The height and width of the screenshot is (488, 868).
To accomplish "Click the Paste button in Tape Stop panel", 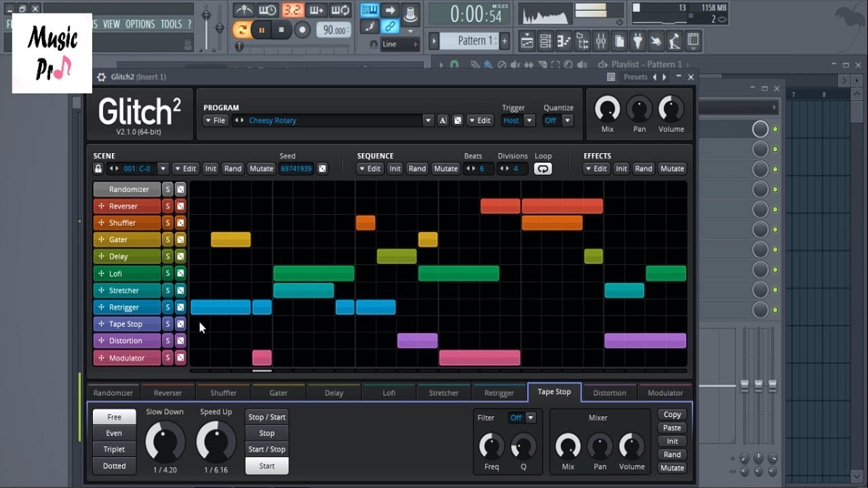I will point(672,428).
